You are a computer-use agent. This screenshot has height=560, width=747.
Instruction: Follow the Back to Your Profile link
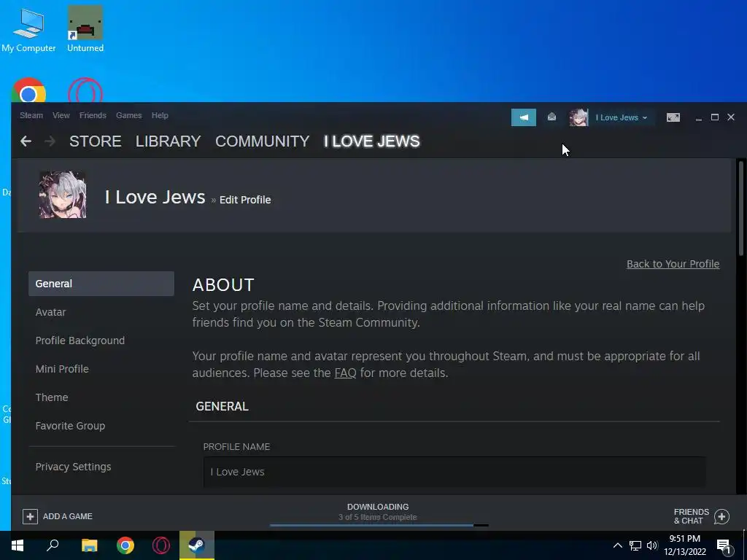[x=673, y=264]
